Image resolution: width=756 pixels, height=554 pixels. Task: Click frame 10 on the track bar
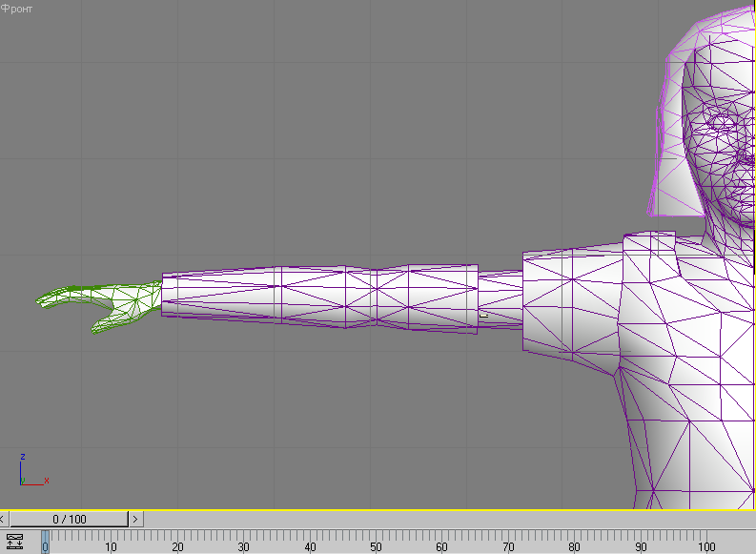[x=111, y=546]
